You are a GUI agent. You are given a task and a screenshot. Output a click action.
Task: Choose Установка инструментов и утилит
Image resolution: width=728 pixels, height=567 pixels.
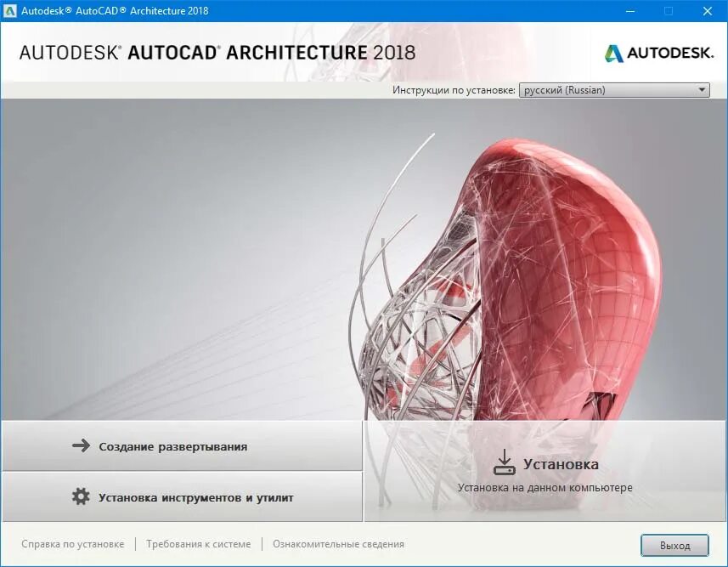click(x=182, y=497)
